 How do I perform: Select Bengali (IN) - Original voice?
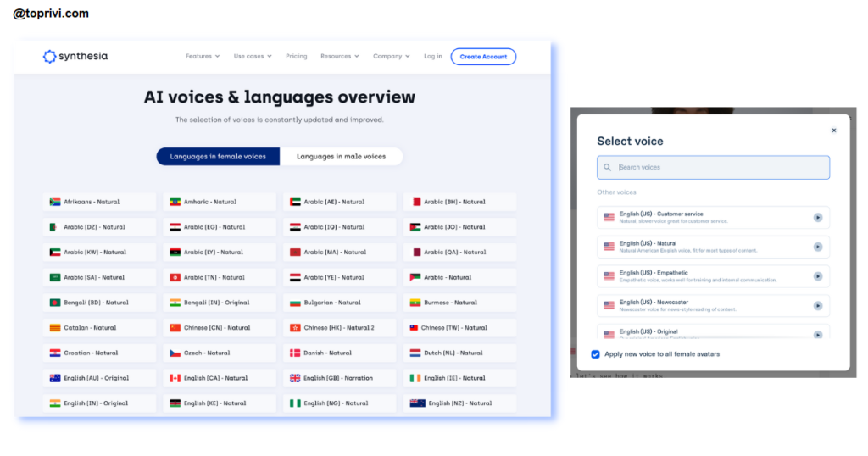(x=220, y=303)
